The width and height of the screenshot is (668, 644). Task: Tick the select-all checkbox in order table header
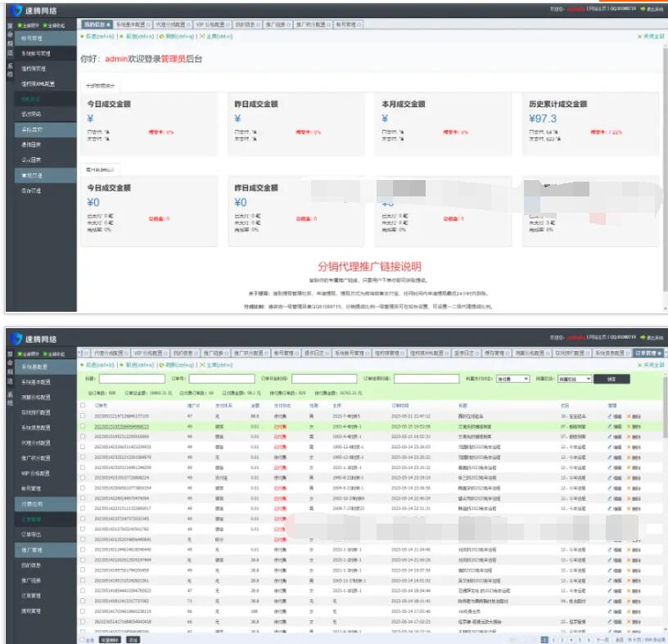(x=82, y=405)
